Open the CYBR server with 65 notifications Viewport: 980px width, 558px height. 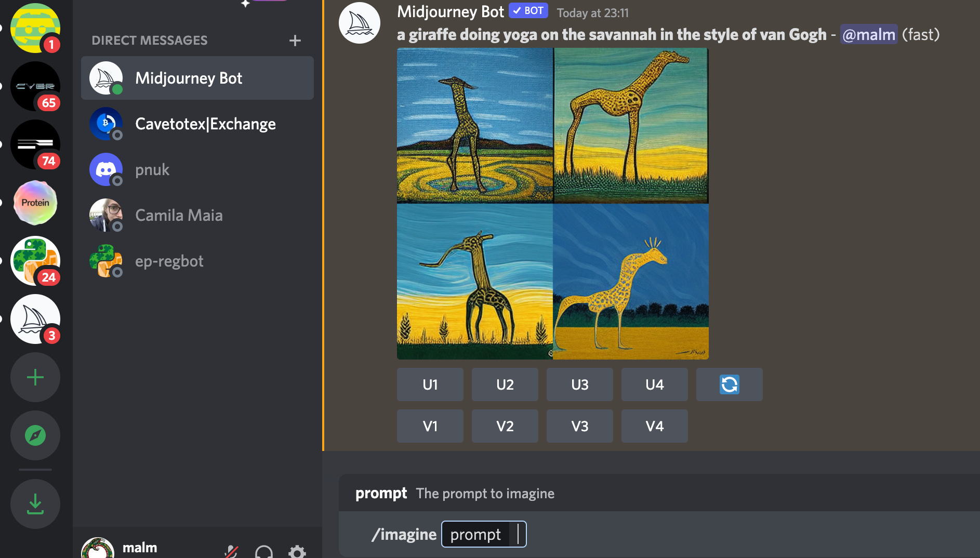click(35, 86)
